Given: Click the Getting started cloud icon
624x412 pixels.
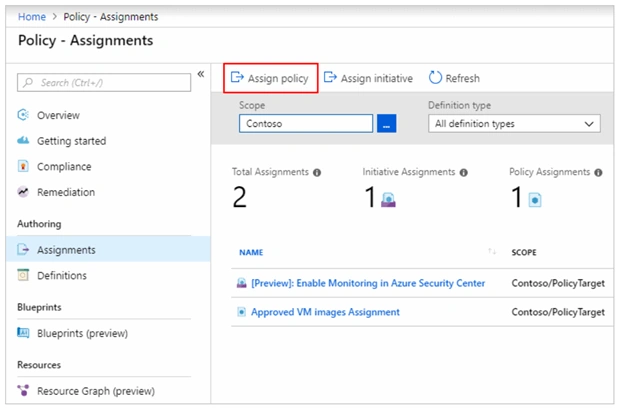Looking at the screenshot, I should point(23,140).
